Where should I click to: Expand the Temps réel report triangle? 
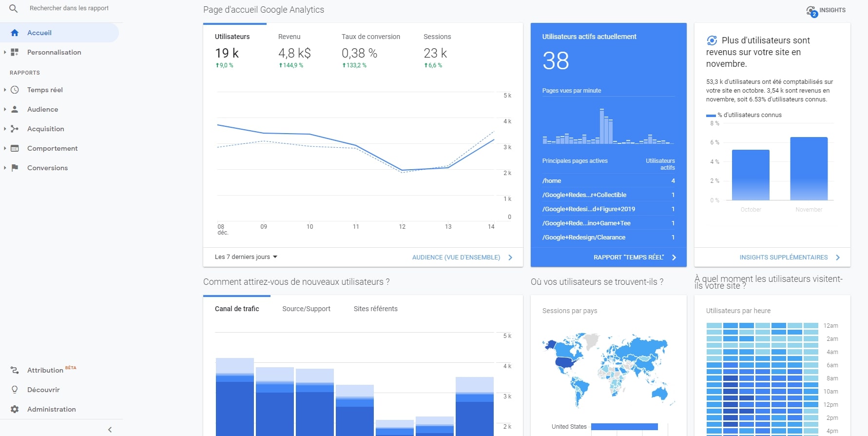pos(5,90)
